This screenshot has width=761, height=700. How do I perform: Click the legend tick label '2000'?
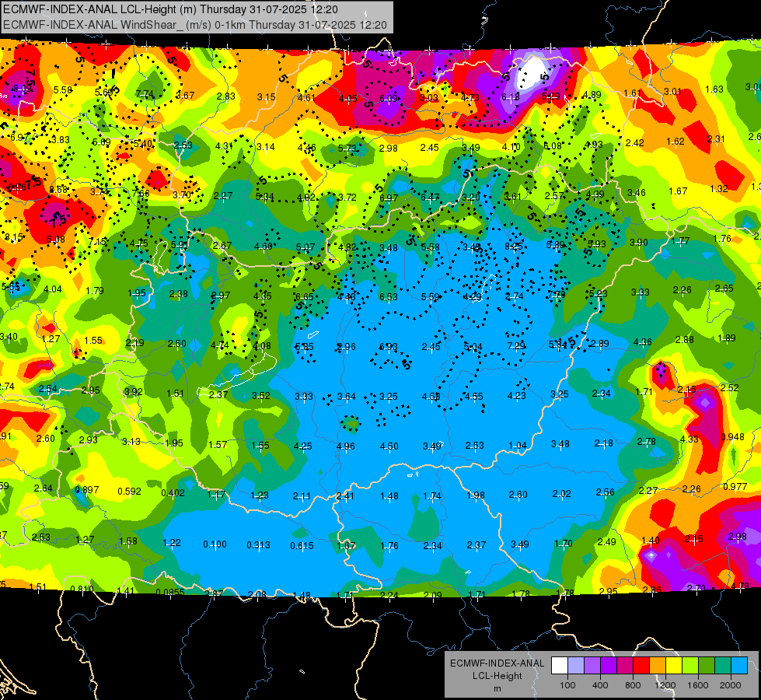click(x=731, y=685)
